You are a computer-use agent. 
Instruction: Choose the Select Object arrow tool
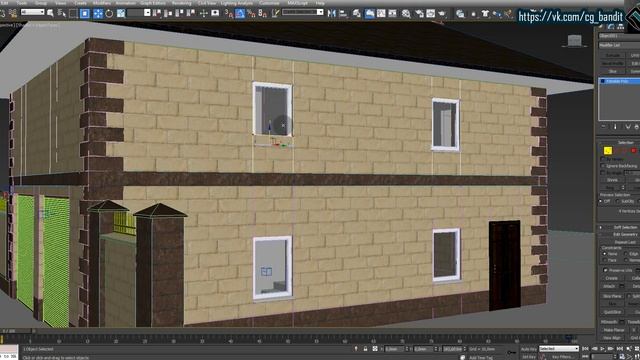pos(51,13)
